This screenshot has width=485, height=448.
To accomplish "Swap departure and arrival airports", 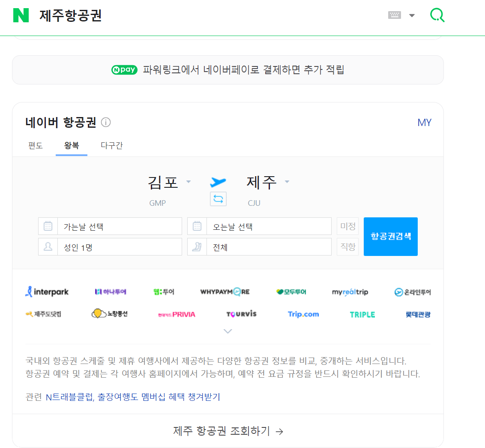I will [218, 199].
